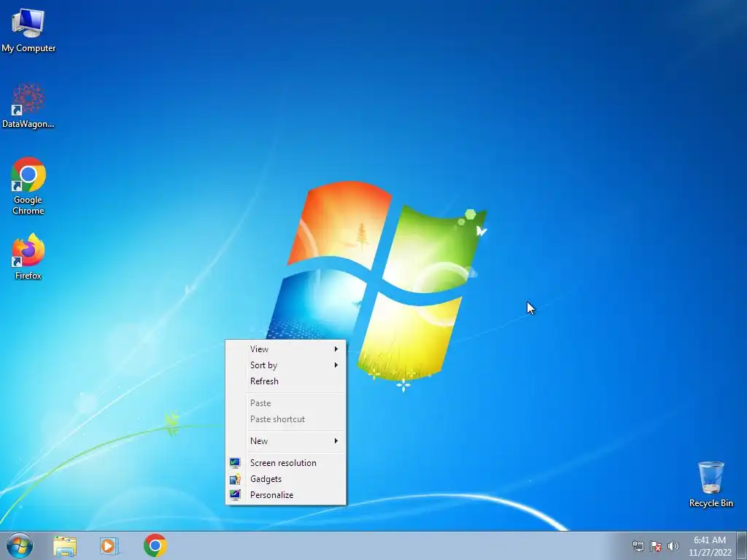
Task: Open the Windows Start button
Action: [20, 545]
